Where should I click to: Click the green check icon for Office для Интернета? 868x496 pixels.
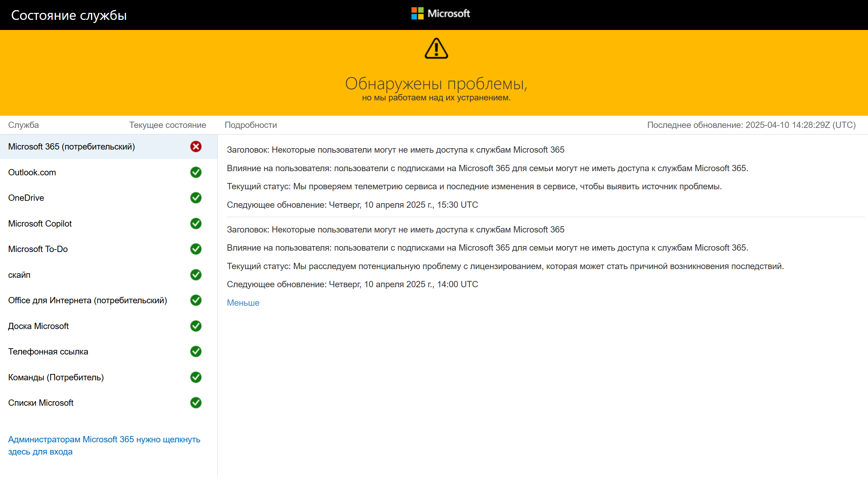[x=196, y=300]
